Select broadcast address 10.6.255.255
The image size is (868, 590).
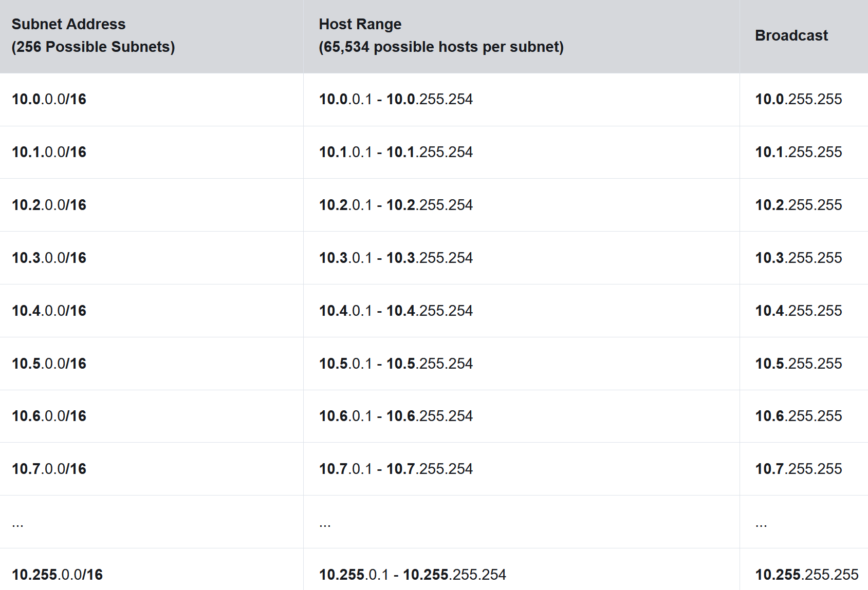click(798, 416)
